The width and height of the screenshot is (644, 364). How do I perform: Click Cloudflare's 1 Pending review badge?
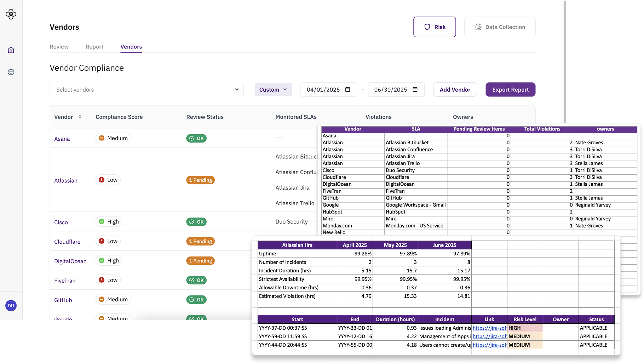[x=201, y=241]
